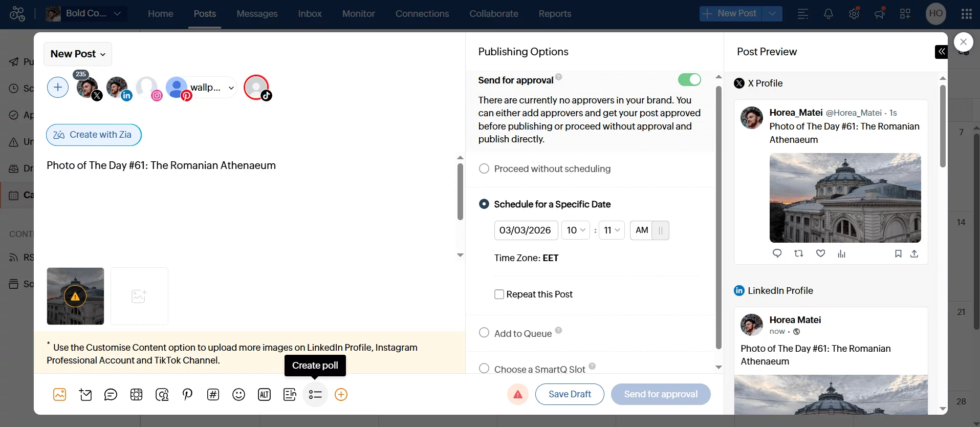Click the Create poll icon
Viewport: 980px width, 427px height.
315,394
